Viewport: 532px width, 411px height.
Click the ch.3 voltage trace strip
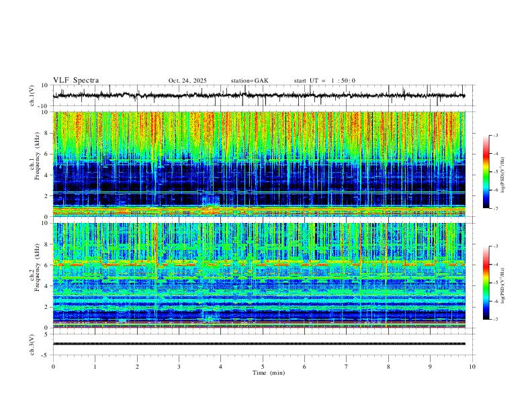[259, 344]
